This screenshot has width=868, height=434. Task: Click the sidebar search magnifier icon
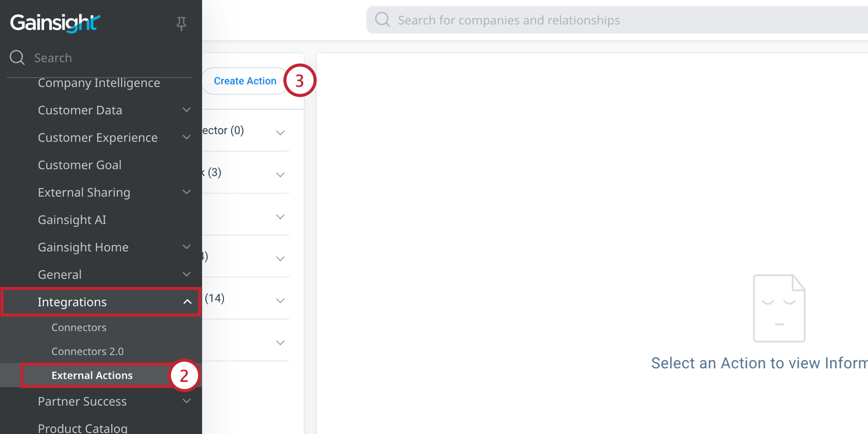tap(17, 58)
